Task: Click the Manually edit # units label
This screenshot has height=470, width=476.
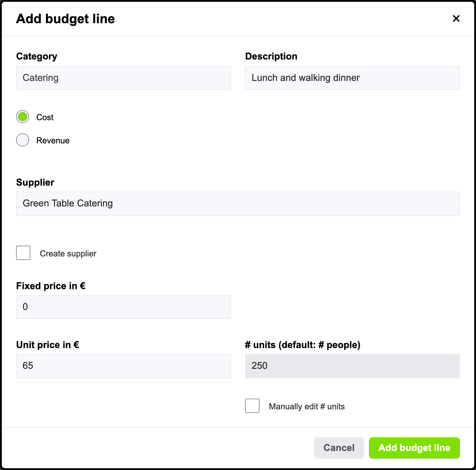Action: (x=307, y=406)
